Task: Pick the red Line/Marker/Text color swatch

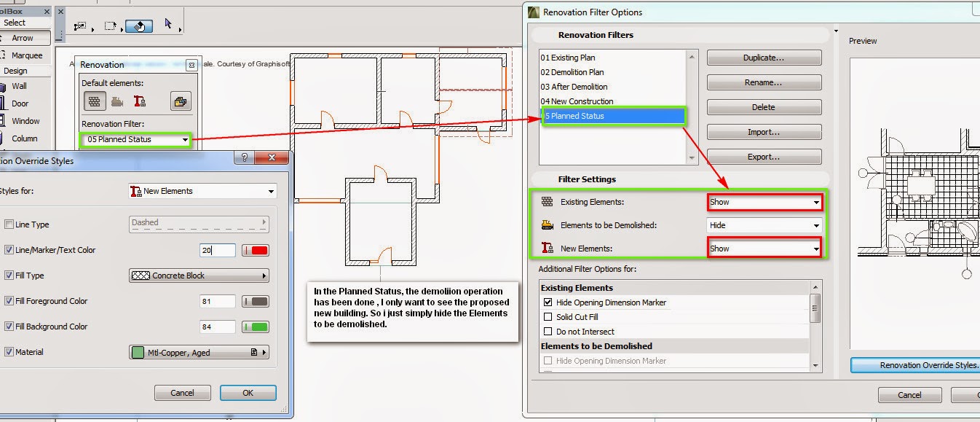Action: tap(256, 249)
